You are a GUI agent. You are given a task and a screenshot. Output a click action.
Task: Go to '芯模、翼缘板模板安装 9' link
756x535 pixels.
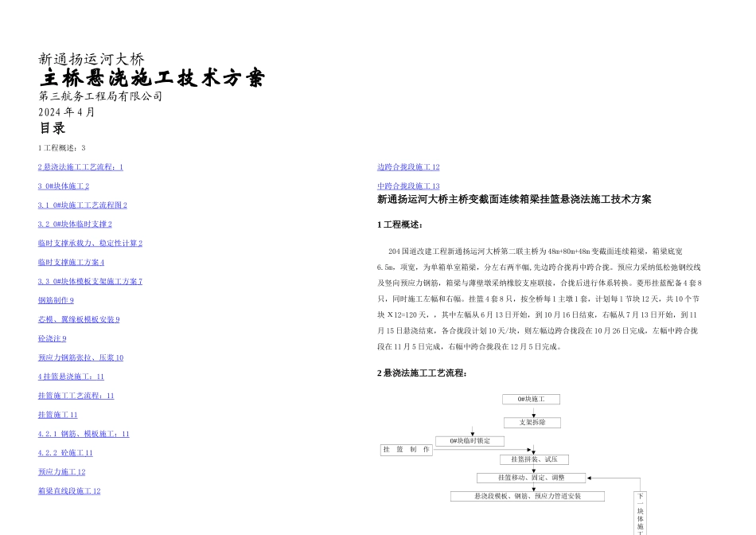[79, 319]
